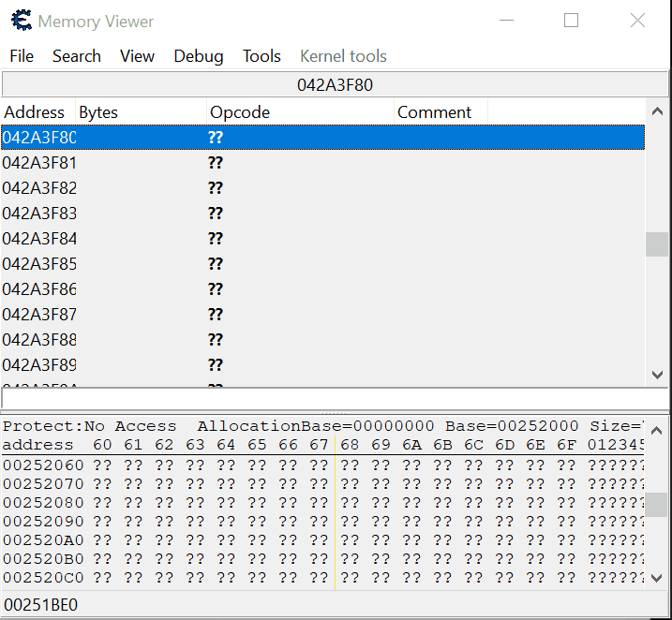Maximize the Memory Viewer window

coord(571,21)
